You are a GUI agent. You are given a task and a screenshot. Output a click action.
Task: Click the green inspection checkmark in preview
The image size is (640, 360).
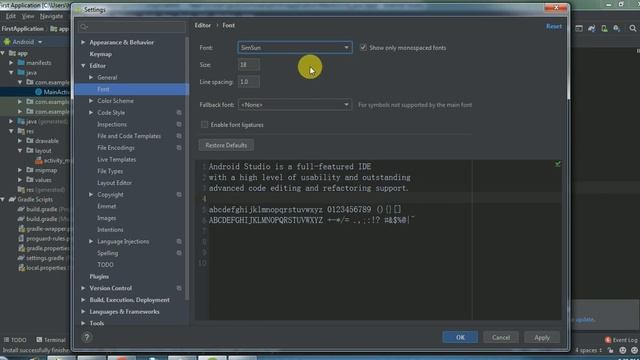click(x=558, y=164)
